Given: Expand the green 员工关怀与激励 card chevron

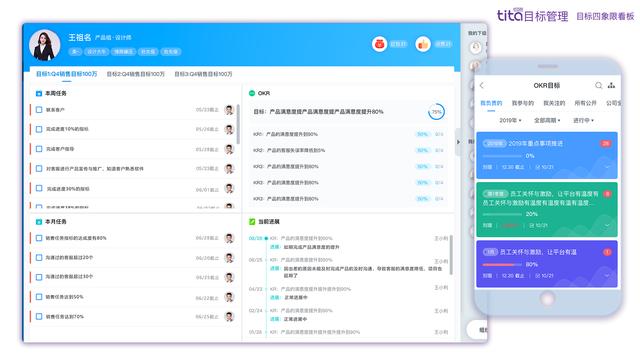Looking at the screenshot, I should pos(607,225).
